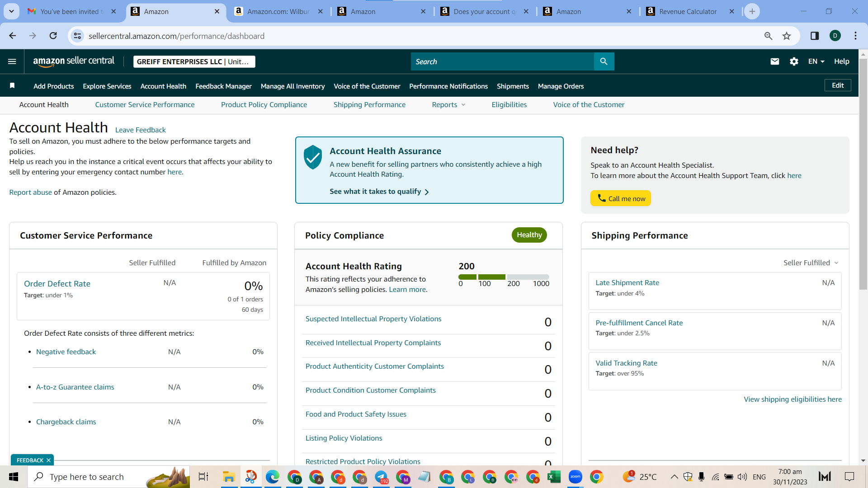The image size is (868, 488).
Task: Expand the browser tab search dropdown
Action: (11, 11)
